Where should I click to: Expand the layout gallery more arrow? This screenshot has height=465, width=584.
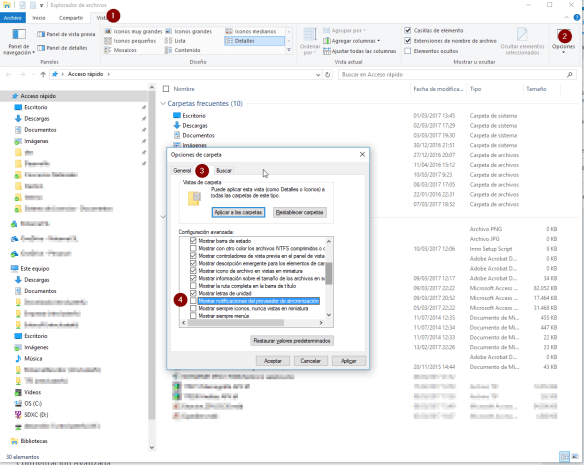(289, 50)
